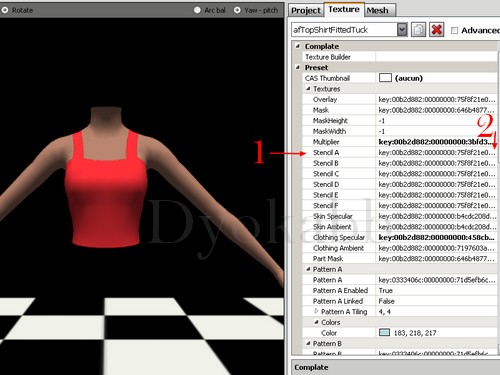Image resolution: width=500 pixels, height=375 pixels.
Task: Click the CAS Thumbnail empty swatch
Action: tap(385, 78)
